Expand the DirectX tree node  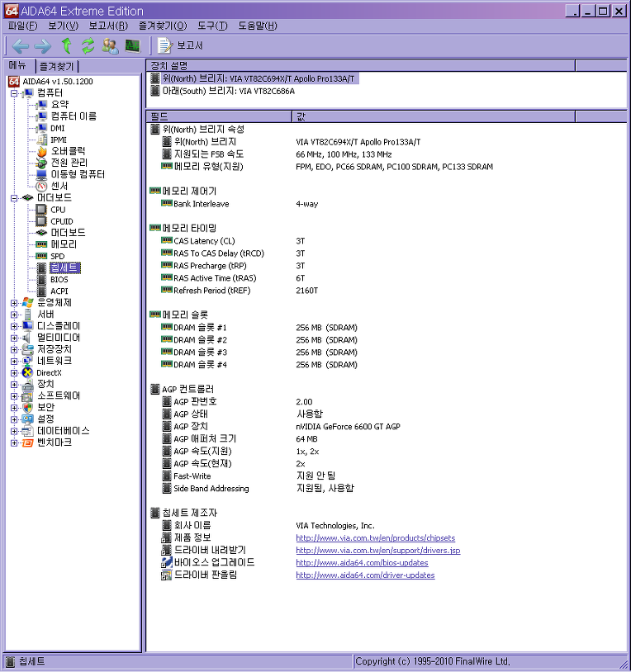point(14,373)
